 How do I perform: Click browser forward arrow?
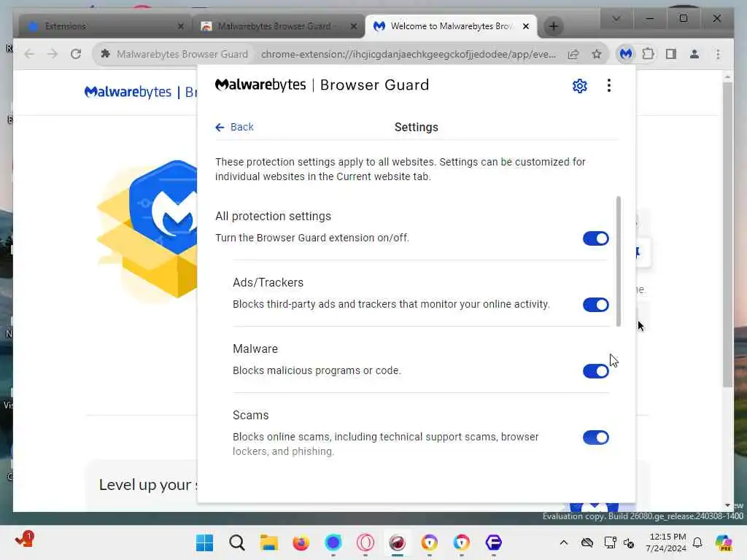pyautogui.click(x=53, y=54)
